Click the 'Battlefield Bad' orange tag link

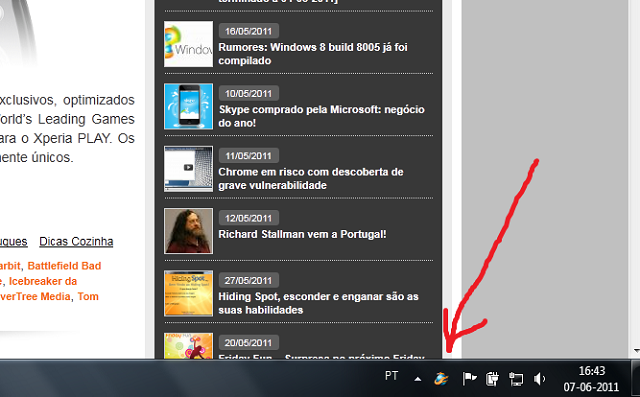(64, 266)
